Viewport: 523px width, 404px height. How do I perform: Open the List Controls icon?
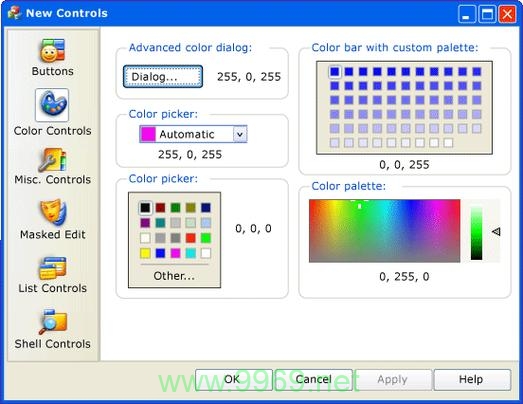click(x=53, y=268)
